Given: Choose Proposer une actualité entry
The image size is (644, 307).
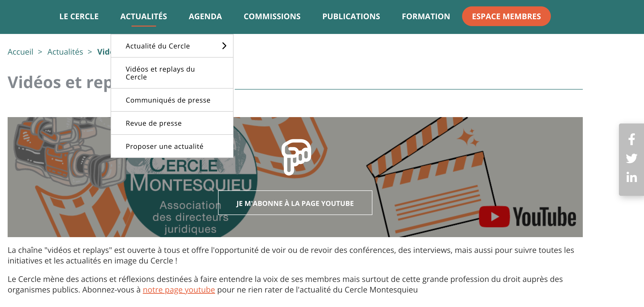Looking at the screenshot, I should point(172,146).
